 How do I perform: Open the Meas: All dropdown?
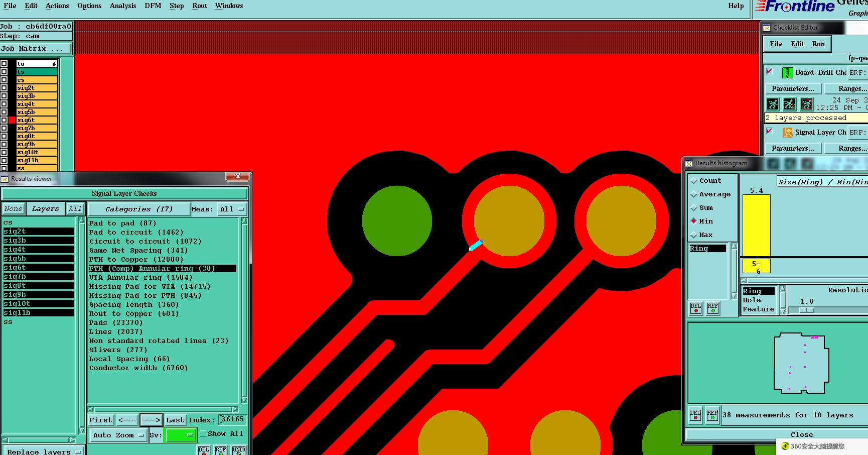[x=232, y=209]
